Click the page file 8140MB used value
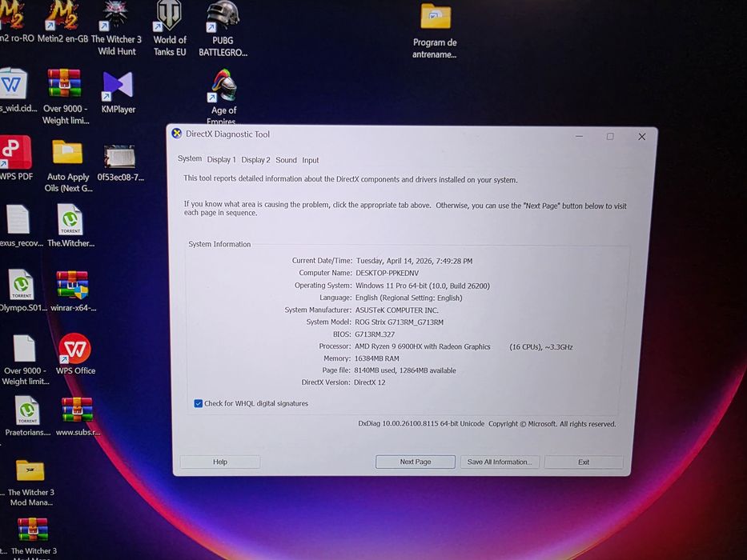 405,370
